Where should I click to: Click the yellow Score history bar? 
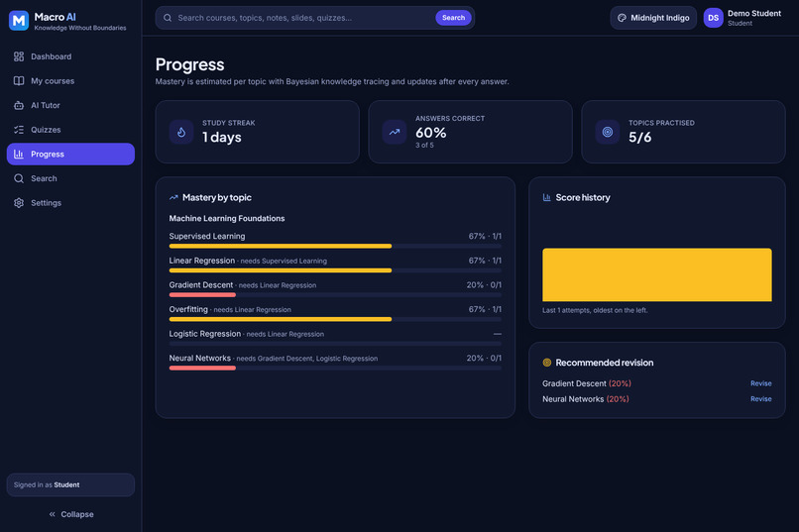[657, 274]
